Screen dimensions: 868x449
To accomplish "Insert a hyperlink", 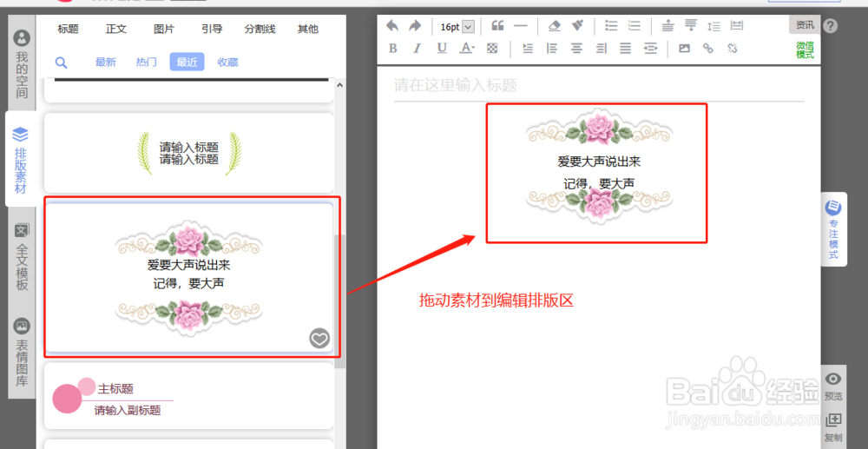I will [708, 48].
